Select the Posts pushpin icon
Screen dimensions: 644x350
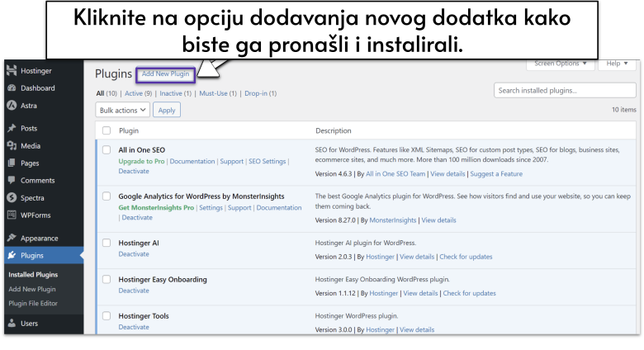[x=12, y=128]
